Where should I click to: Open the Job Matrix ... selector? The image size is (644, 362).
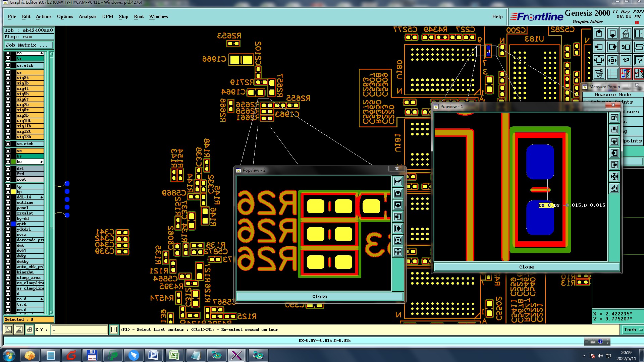pos(29,45)
